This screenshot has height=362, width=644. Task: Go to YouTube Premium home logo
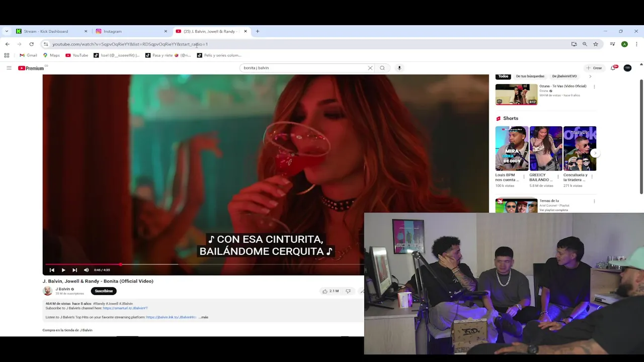pyautogui.click(x=31, y=68)
